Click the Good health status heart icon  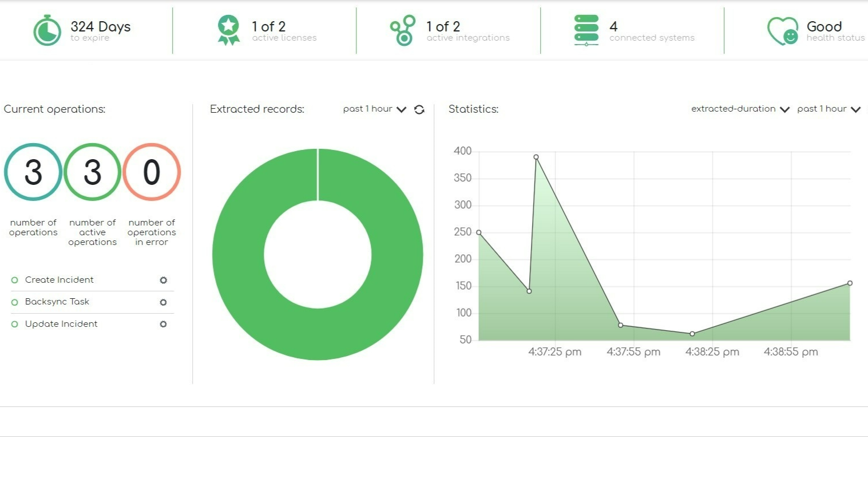[782, 30]
